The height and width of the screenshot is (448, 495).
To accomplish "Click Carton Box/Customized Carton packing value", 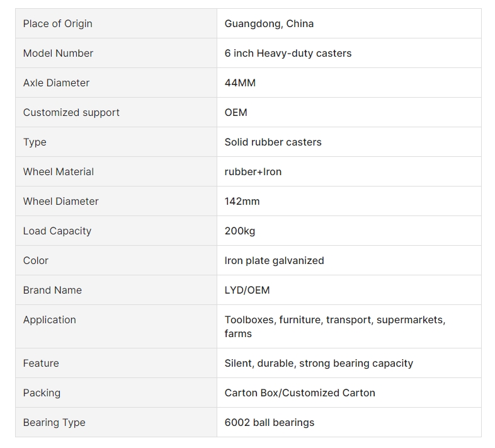I will pyautogui.click(x=300, y=393).
